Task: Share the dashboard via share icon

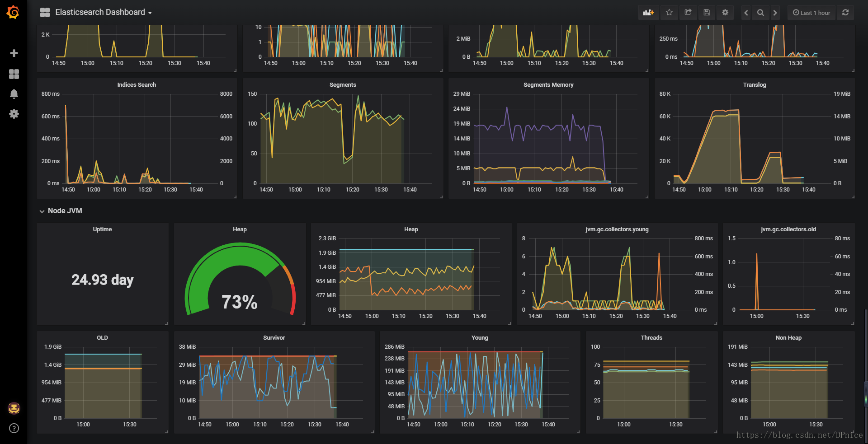Action: (x=688, y=13)
